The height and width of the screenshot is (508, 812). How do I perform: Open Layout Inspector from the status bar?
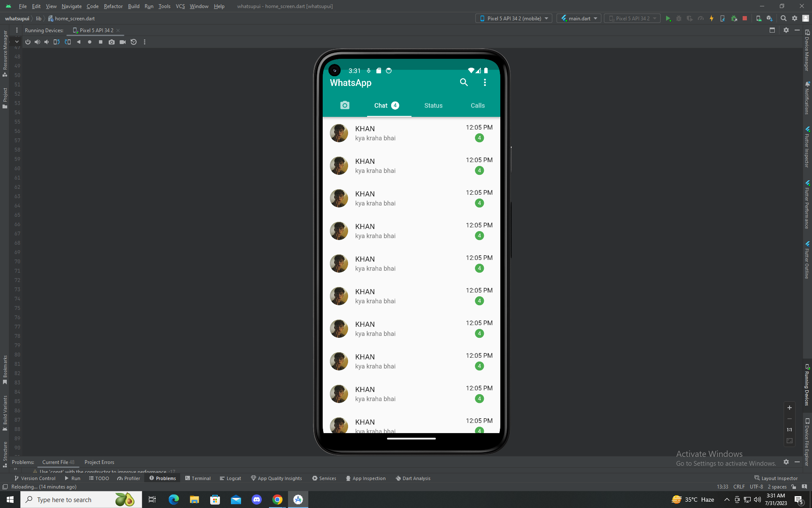(779, 478)
